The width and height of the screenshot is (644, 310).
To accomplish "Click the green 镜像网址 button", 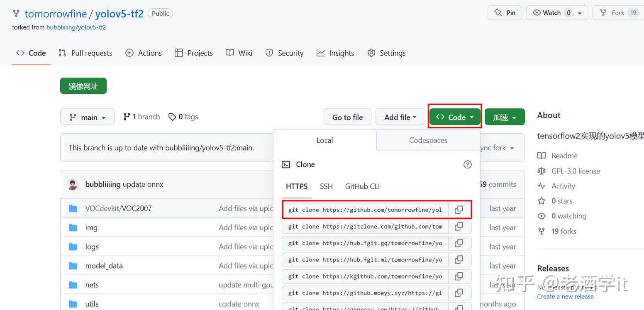I will [83, 85].
